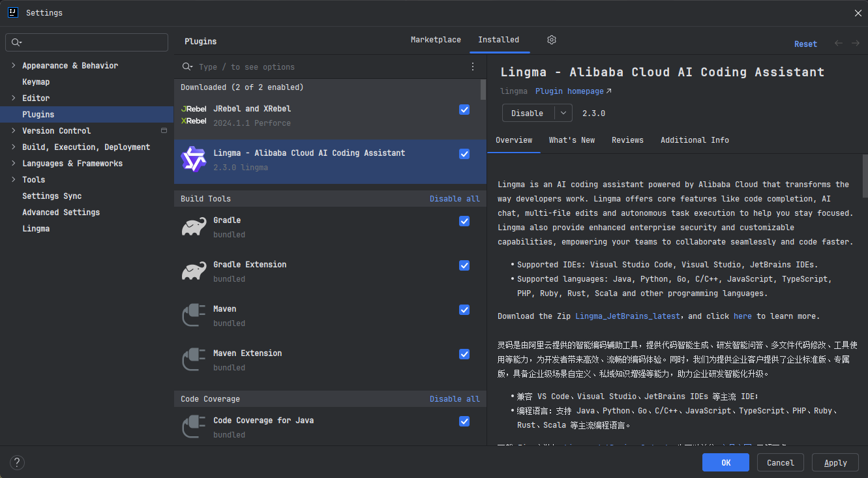Select Advanced Settings in tree
868x478 pixels.
(61, 212)
